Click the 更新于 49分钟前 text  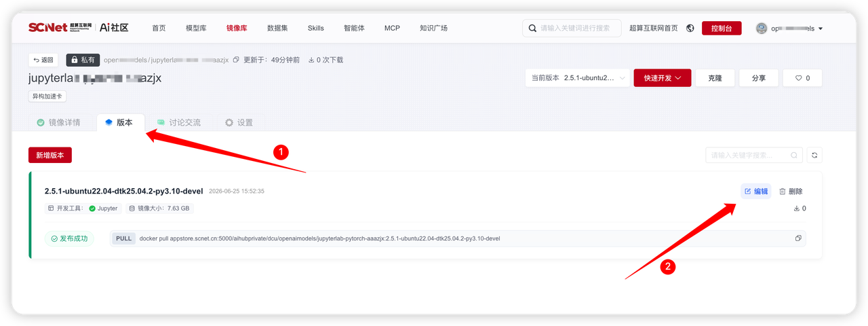tap(271, 60)
